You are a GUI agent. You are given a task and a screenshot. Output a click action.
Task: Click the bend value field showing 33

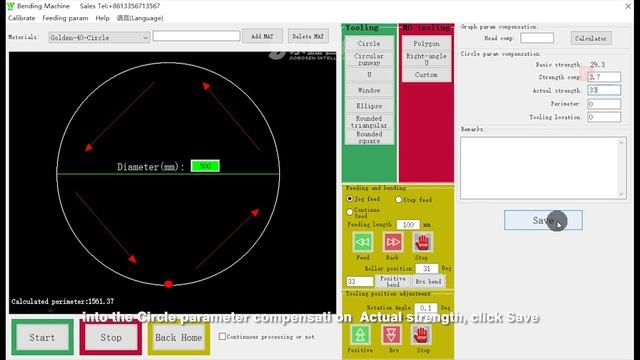pos(360,281)
